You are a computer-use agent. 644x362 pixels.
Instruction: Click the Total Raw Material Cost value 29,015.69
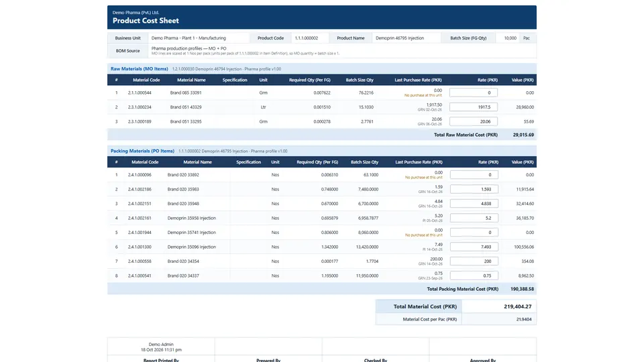[523, 135]
